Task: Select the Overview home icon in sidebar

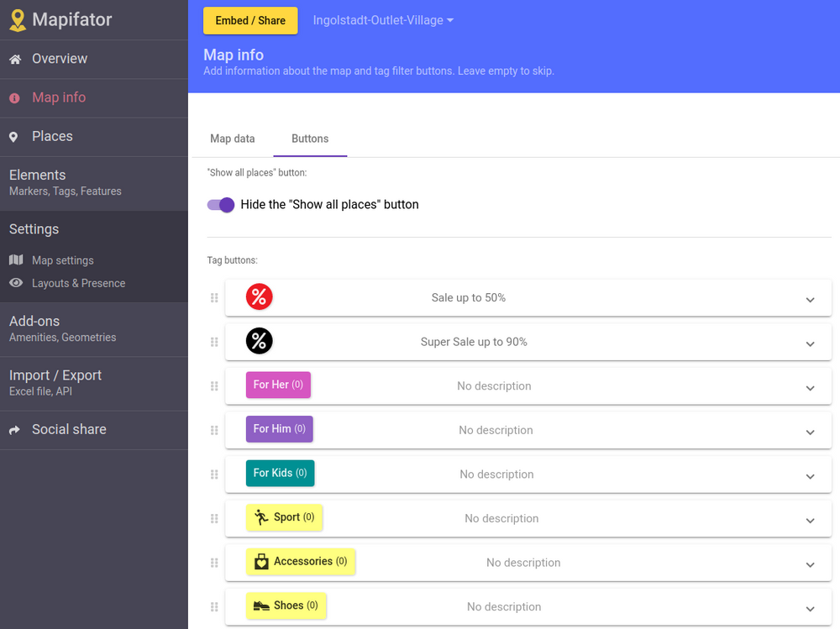Action: pyautogui.click(x=13, y=59)
